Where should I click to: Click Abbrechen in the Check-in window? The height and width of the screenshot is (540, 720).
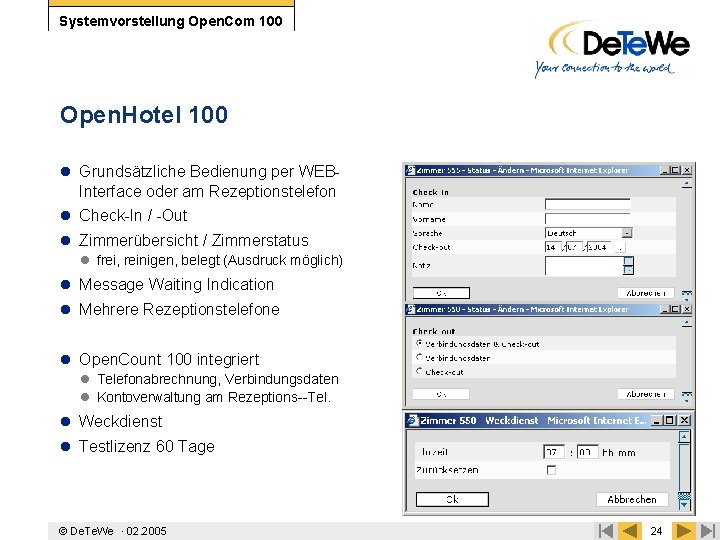(x=646, y=293)
